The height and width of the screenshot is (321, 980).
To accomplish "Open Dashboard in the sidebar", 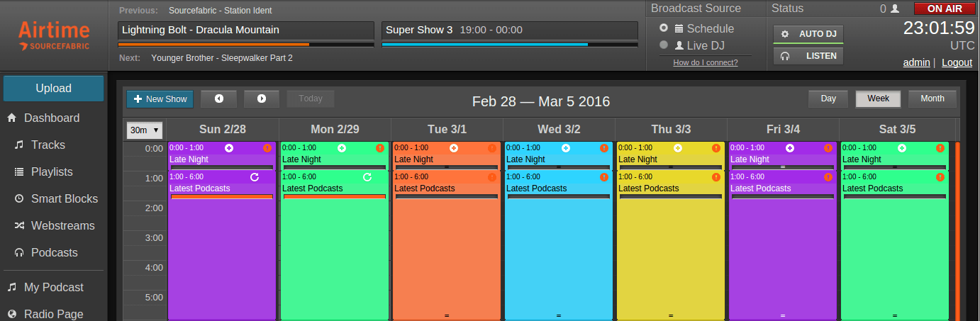I will (x=52, y=118).
